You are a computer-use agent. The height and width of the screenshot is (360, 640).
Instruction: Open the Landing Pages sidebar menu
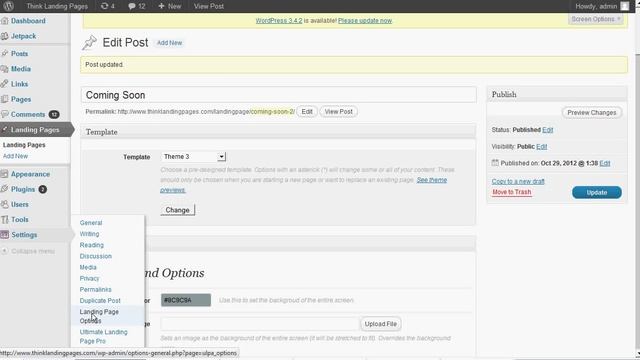36,129
